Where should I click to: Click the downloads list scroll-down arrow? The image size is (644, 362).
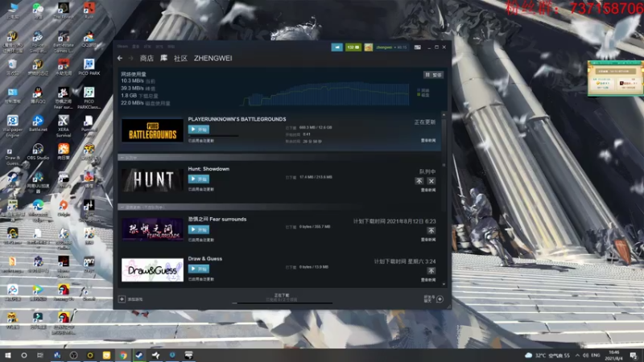click(x=444, y=284)
